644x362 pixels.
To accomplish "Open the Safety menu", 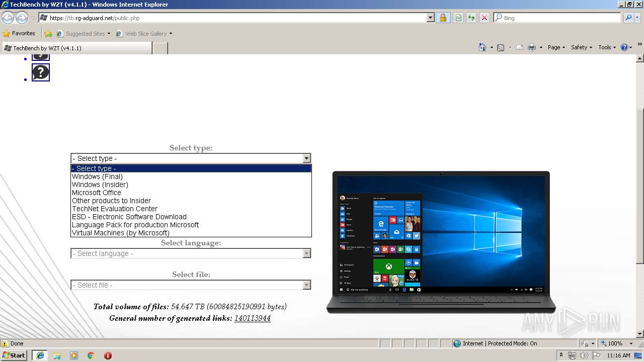I will click(582, 47).
